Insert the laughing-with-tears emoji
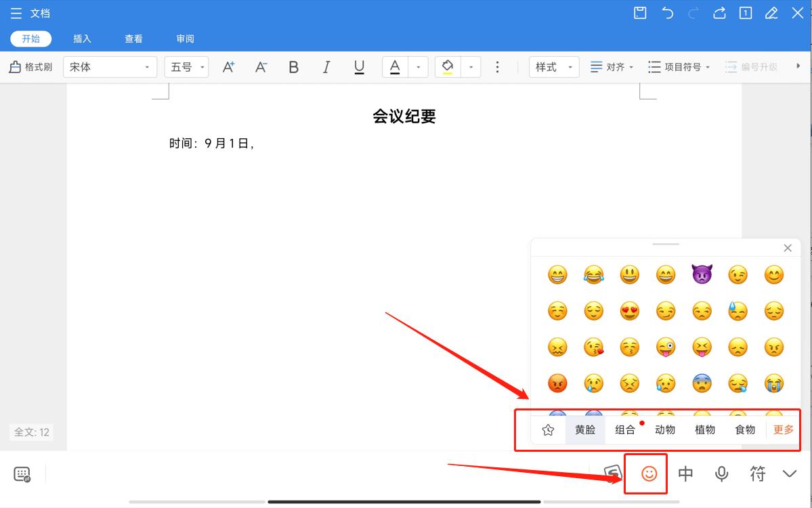Image resolution: width=812 pixels, height=508 pixels. 593,274
